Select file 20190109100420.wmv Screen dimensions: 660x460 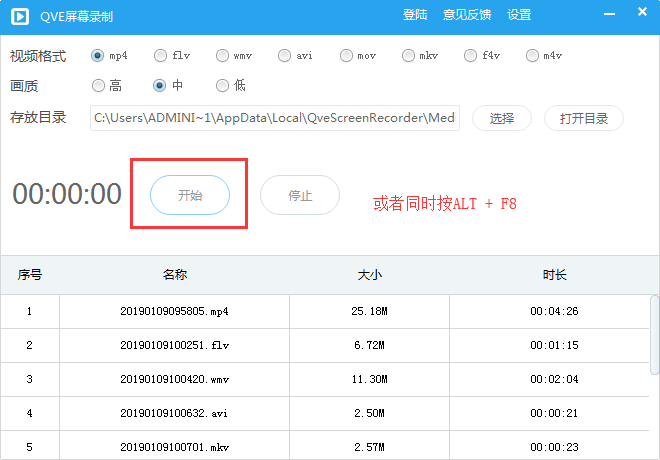click(x=174, y=380)
